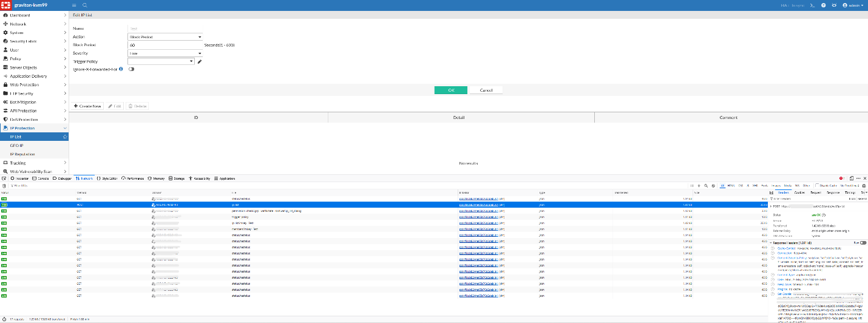Filter requests by HTML type
This screenshot has height=323, width=868.
pos(731,185)
